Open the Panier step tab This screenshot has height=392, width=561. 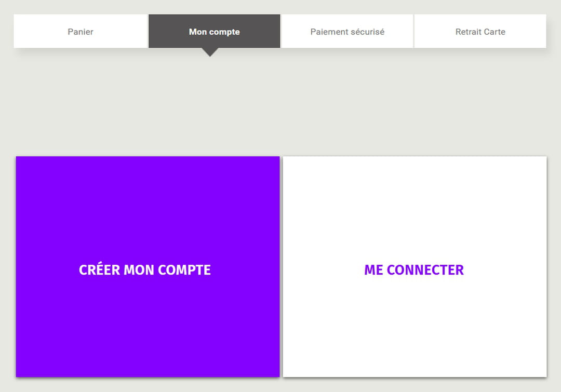(81, 32)
